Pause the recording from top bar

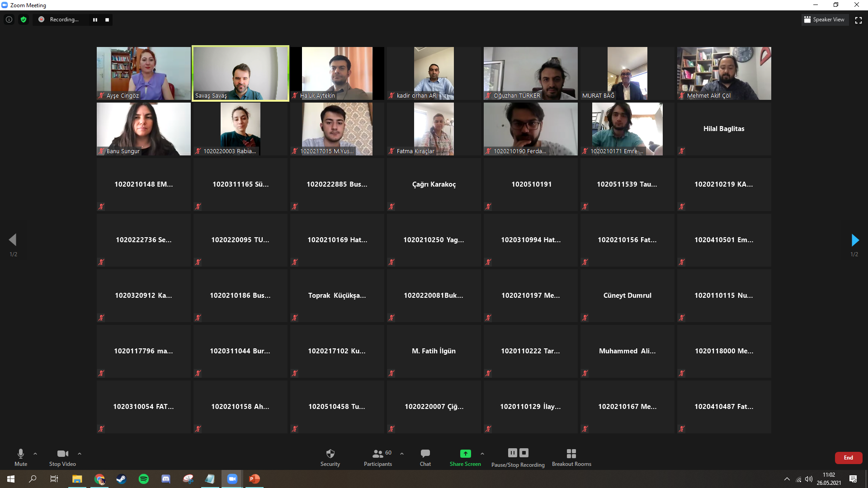pos(95,20)
